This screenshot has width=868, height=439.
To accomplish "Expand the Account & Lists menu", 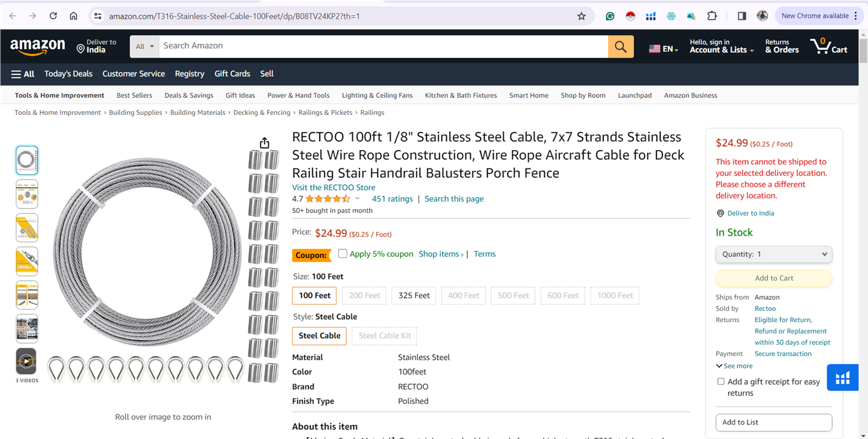I will pyautogui.click(x=722, y=46).
